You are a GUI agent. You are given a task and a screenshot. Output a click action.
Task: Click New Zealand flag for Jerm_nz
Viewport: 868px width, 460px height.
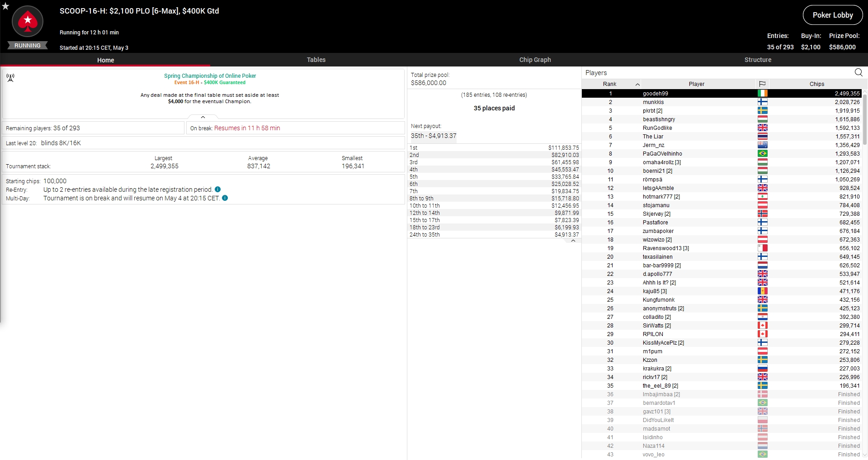point(763,145)
